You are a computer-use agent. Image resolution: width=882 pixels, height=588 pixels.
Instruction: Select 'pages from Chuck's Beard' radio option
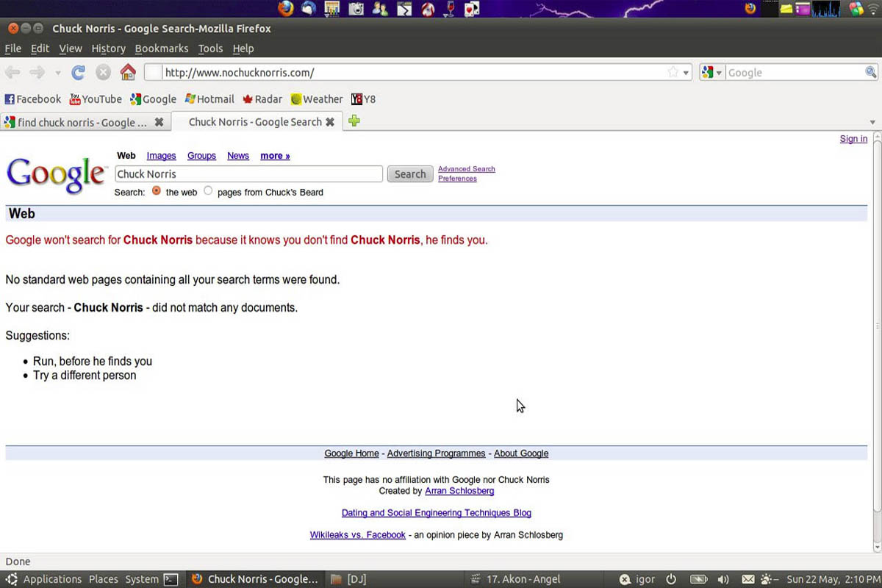(x=208, y=191)
